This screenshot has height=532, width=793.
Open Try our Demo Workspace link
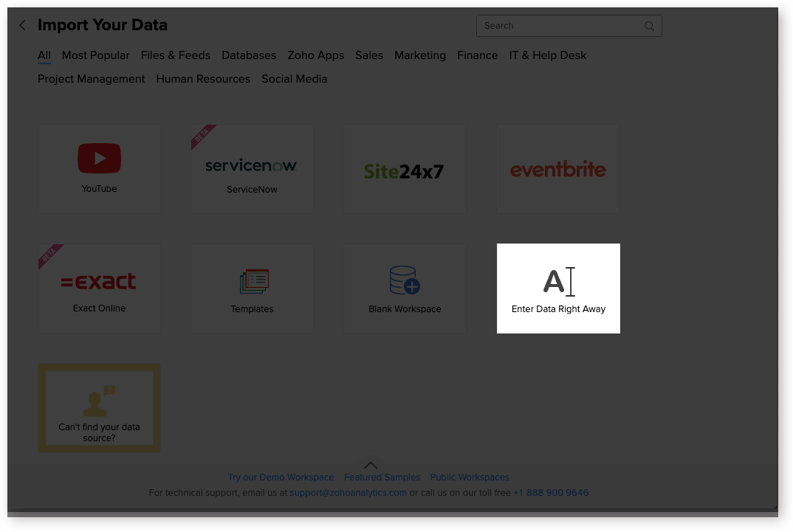(x=281, y=477)
